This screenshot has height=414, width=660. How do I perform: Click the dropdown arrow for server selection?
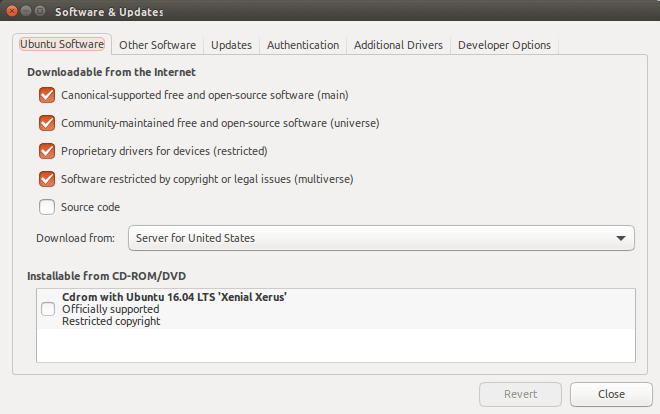tap(620, 238)
